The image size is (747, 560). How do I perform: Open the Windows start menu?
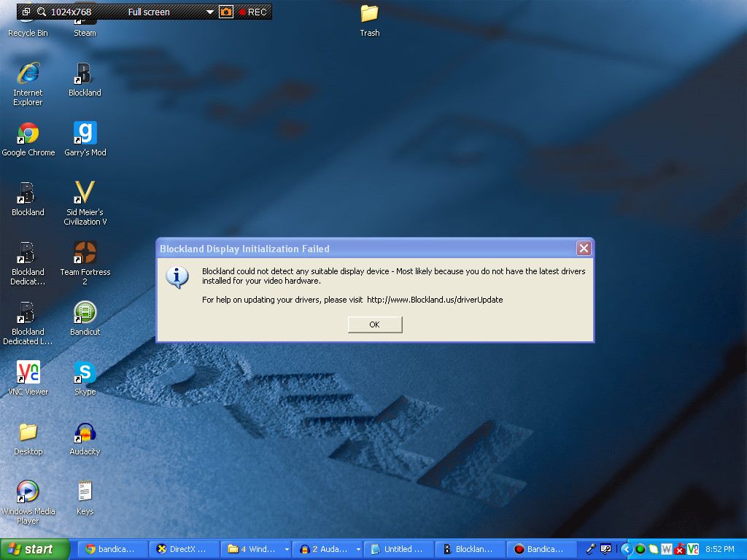pos(35,549)
